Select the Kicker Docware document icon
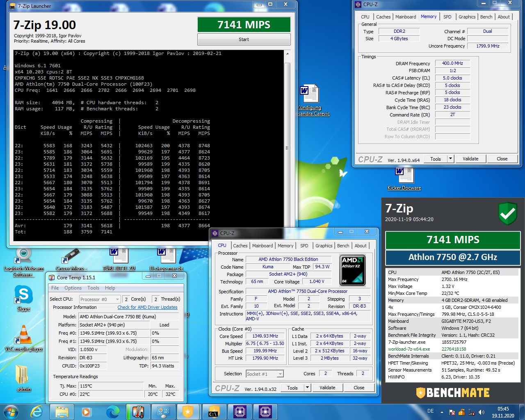 pos(404,179)
